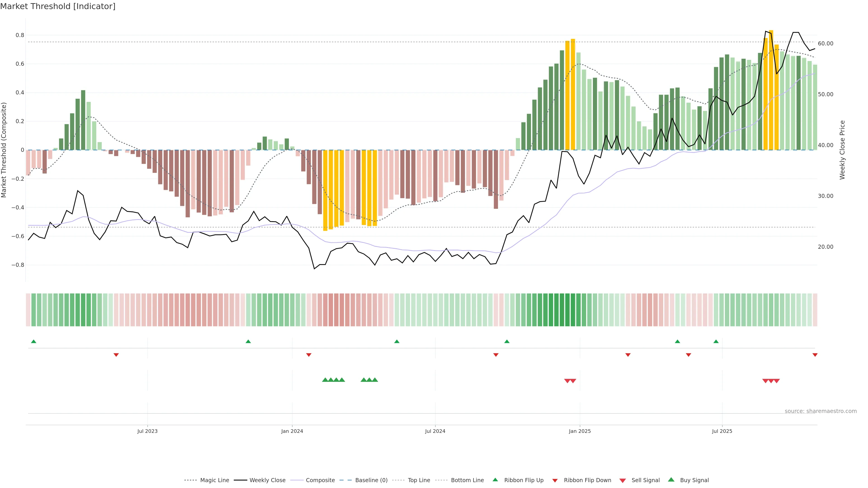Click the 60.00 weekly close price label
Viewport: 868px width, 488px height.
click(x=826, y=43)
